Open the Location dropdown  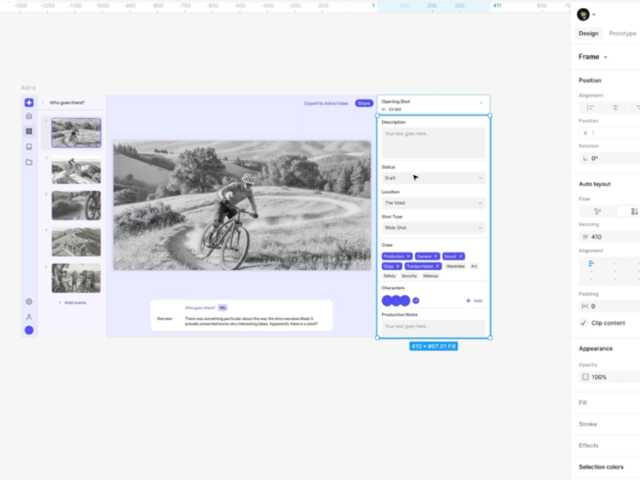434,203
